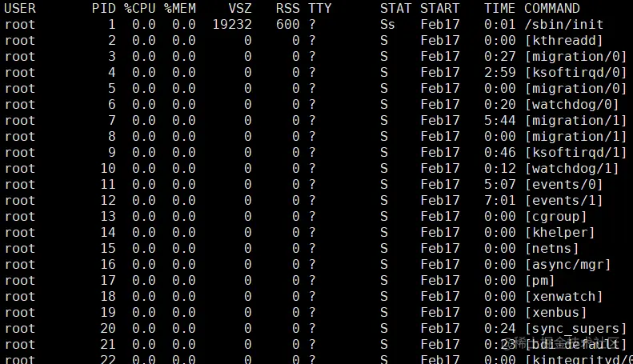Click the VSZ column header
This screenshot has width=633, height=364.
click(240, 9)
